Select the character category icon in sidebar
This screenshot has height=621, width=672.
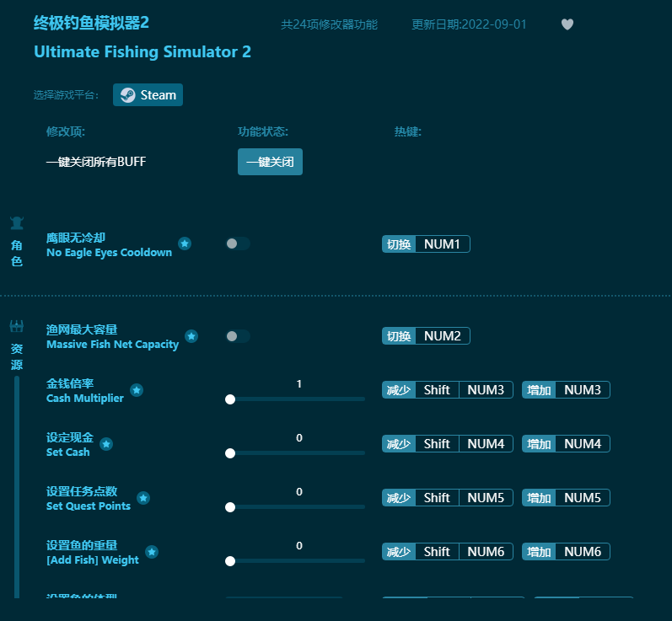[17, 223]
